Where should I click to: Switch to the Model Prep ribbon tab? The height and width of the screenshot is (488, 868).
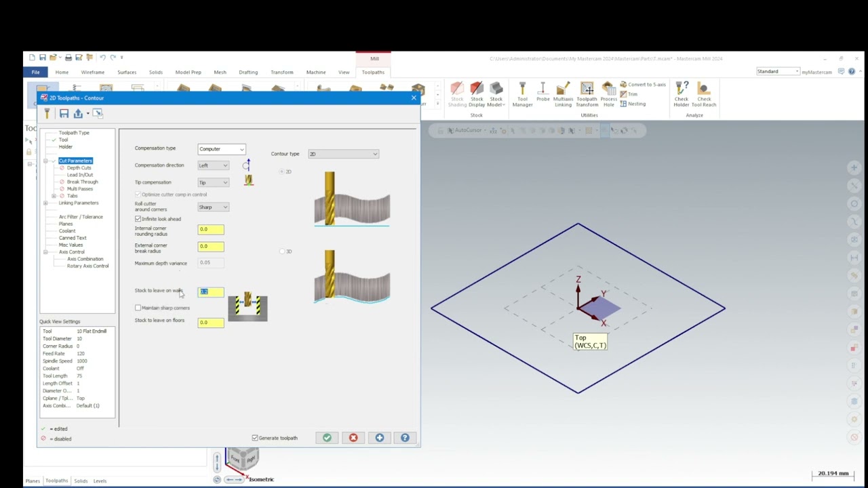point(188,72)
